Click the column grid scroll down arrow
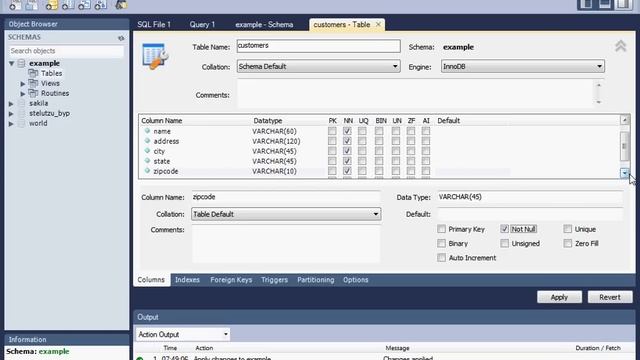This screenshot has width=640, height=360. coord(624,173)
